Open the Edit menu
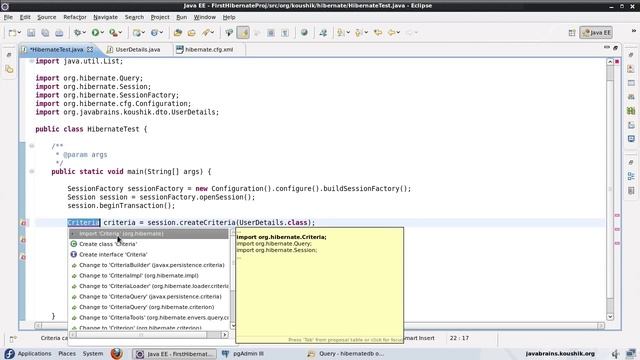 point(25,17)
